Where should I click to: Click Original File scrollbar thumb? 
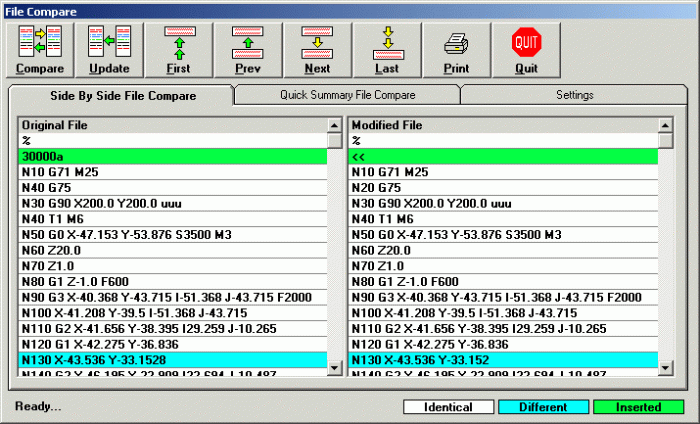[334, 141]
